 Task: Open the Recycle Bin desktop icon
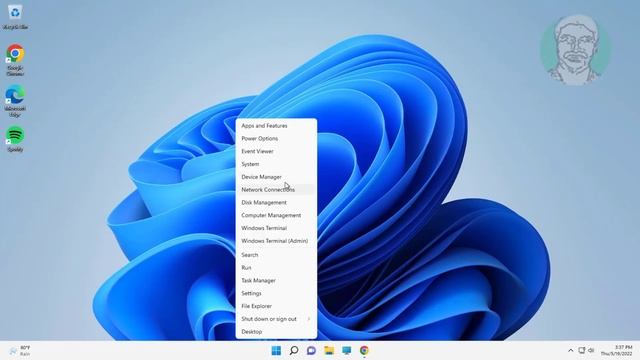pyautogui.click(x=15, y=17)
